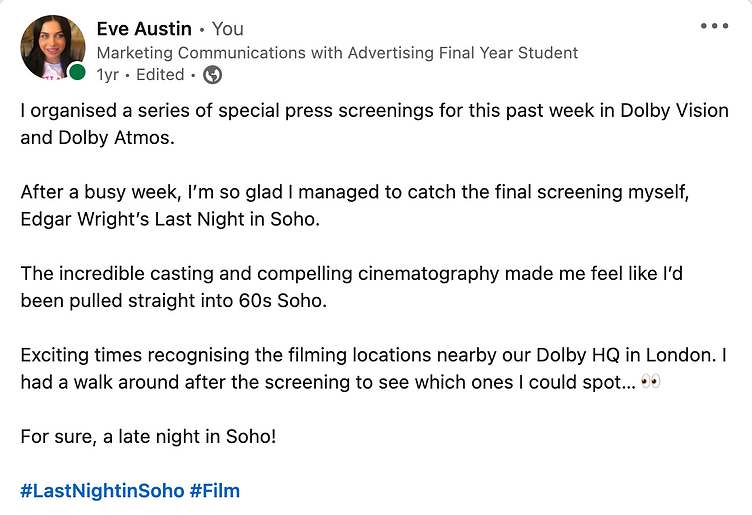752x515 pixels.
Task: Click the line starting 'Exciting times recognising'
Action: [374, 355]
